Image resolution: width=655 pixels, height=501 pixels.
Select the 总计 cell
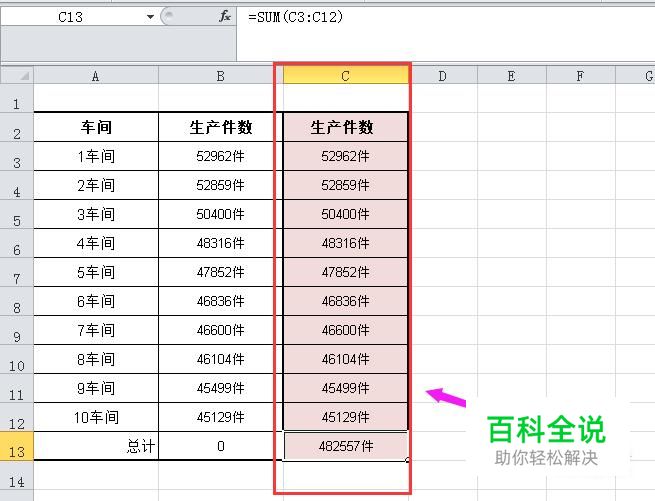tap(96, 446)
